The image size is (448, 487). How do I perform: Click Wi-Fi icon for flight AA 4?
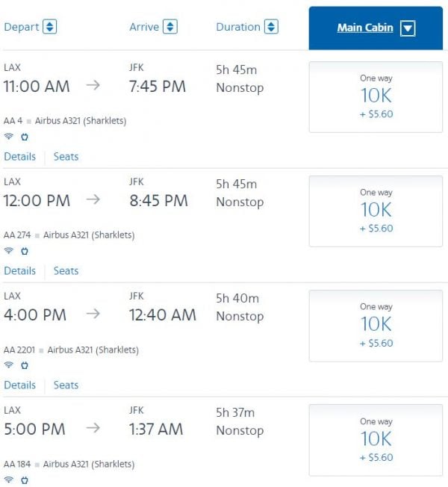tap(9, 137)
